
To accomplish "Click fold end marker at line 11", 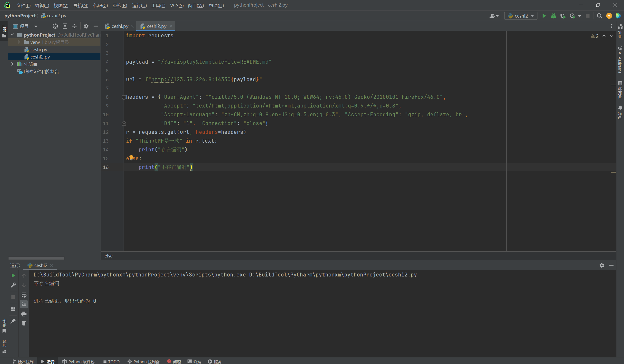I will (x=124, y=123).
